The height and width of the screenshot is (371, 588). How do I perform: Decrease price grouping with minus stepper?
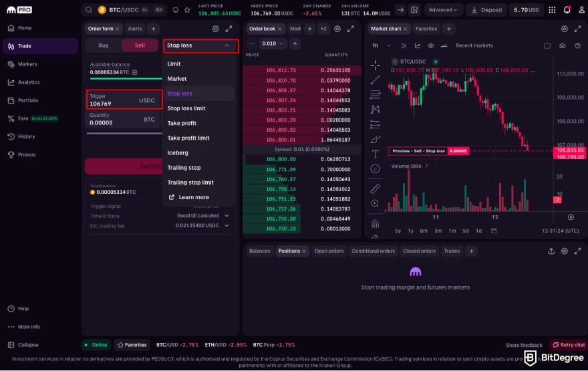[x=252, y=43]
